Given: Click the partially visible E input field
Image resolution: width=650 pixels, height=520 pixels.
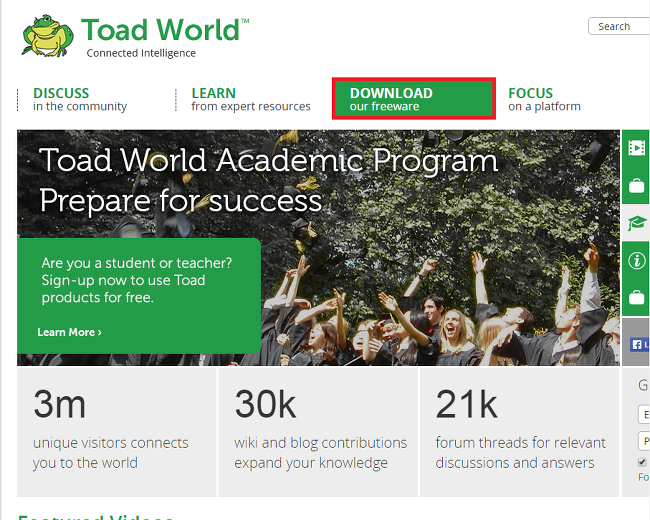Looking at the screenshot, I should pos(644,414).
